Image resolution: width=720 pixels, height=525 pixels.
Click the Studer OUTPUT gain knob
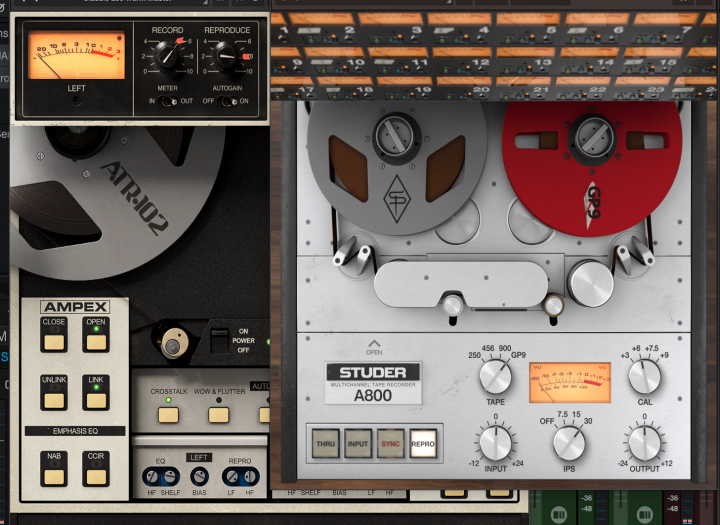(644, 440)
